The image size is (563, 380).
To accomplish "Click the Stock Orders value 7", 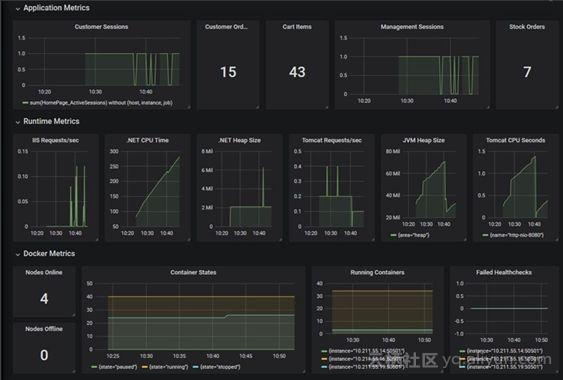I will (527, 72).
